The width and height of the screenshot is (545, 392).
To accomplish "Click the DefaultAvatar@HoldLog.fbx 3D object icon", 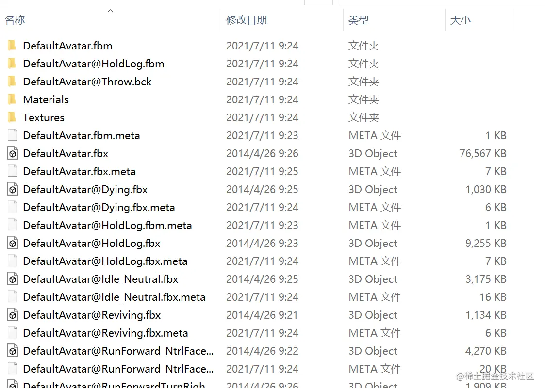I will pos(13,243).
